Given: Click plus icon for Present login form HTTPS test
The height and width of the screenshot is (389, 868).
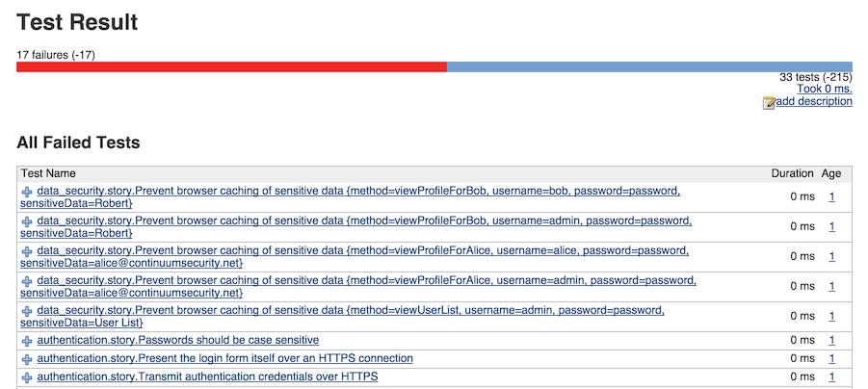Looking at the screenshot, I should coord(27,359).
